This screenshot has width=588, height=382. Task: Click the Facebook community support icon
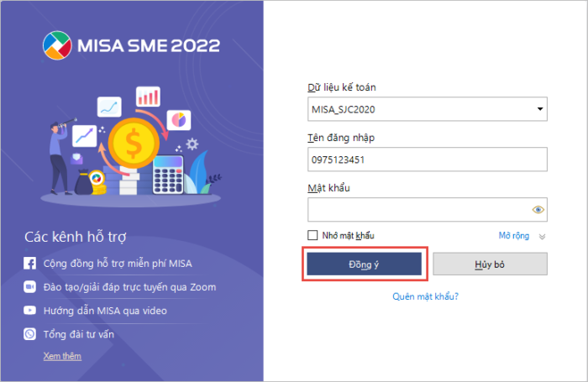click(29, 264)
